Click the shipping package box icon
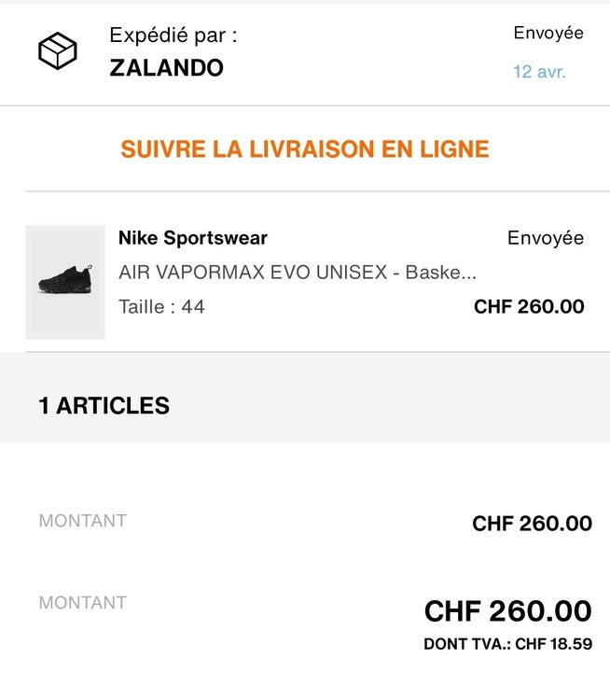610x700 pixels. click(57, 50)
